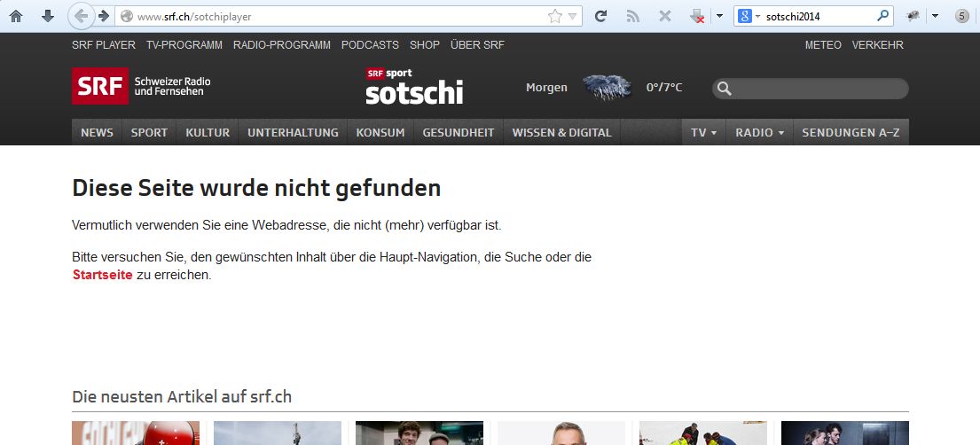Open the first article thumbnail with red helmet

(136, 433)
